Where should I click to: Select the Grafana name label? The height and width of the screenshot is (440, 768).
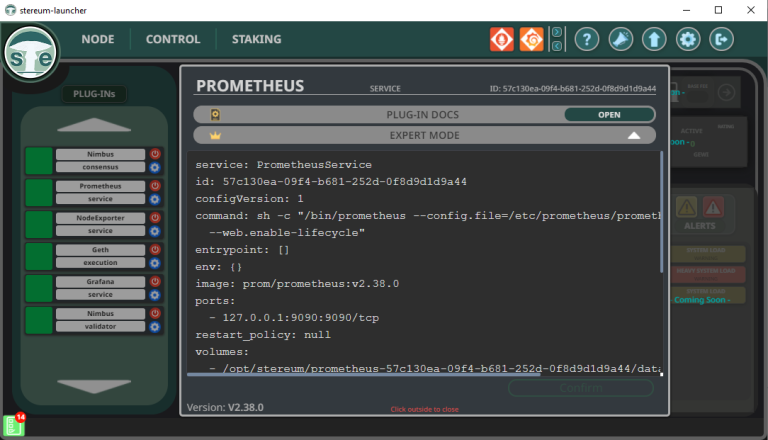100,281
